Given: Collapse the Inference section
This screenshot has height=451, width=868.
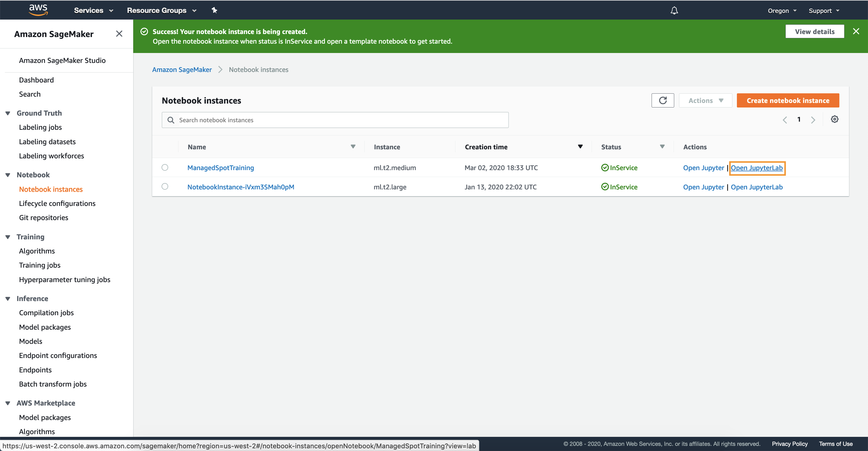Looking at the screenshot, I should pyautogui.click(x=8, y=299).
